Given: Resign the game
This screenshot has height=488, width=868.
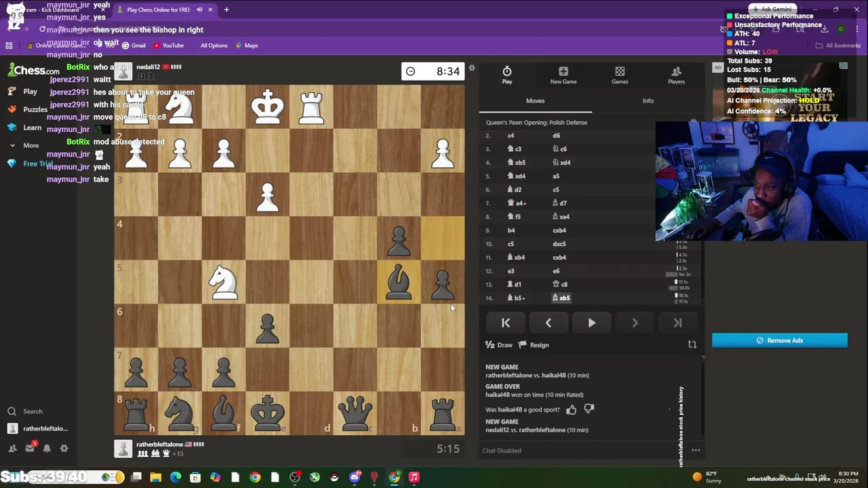Looking at the screenshot, I should [534, 345].
